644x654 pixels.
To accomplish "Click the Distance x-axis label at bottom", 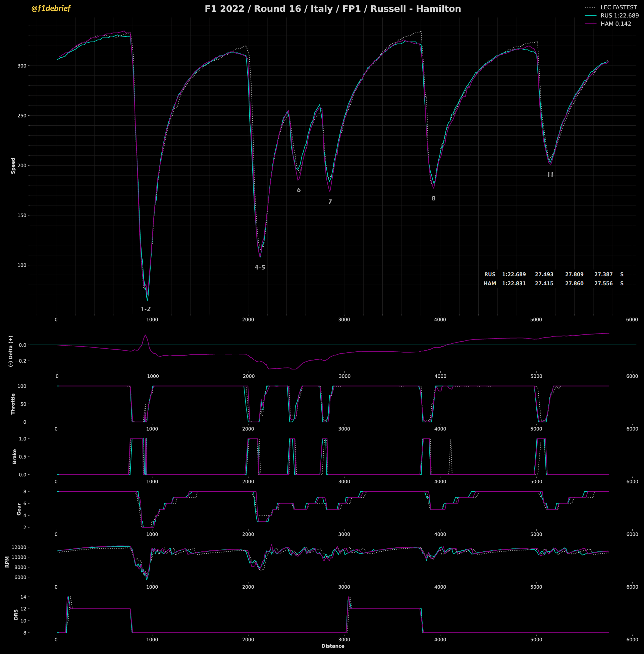I will 333,646.
